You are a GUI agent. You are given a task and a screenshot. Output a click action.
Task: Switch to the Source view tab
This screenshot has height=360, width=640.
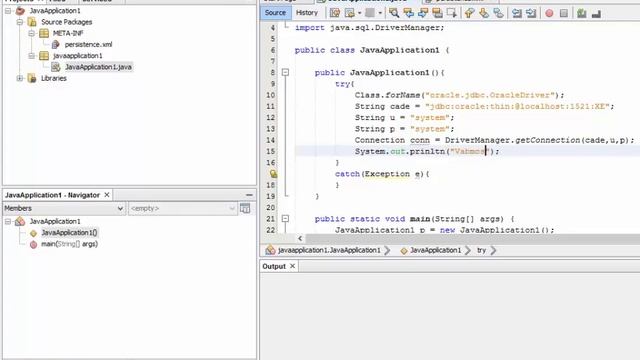pyautogui.click(x=276, y=13)
